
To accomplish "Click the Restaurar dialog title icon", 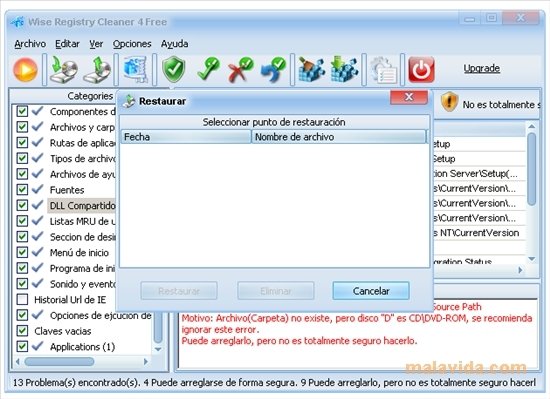I will tap(129, 101).
